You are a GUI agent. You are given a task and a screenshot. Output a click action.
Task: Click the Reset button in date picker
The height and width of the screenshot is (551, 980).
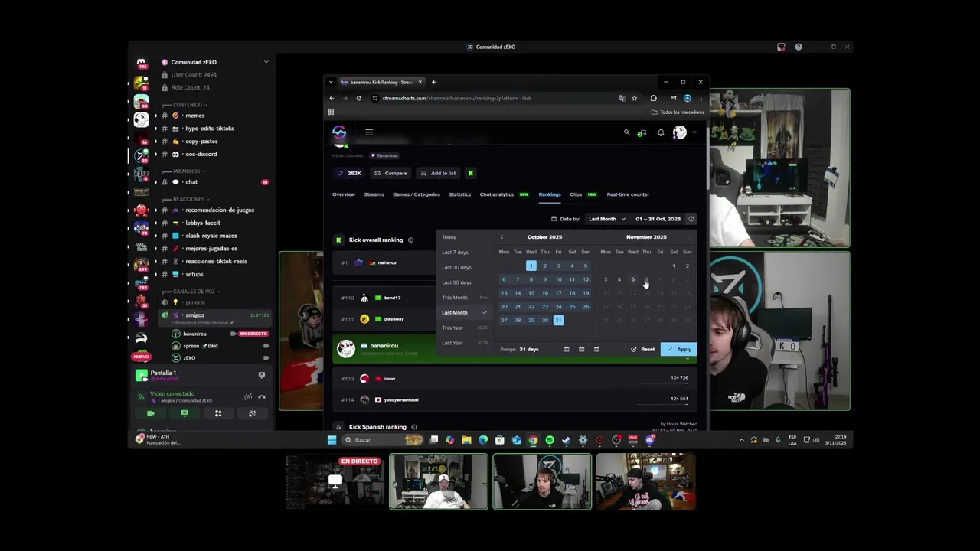point(643,350)
